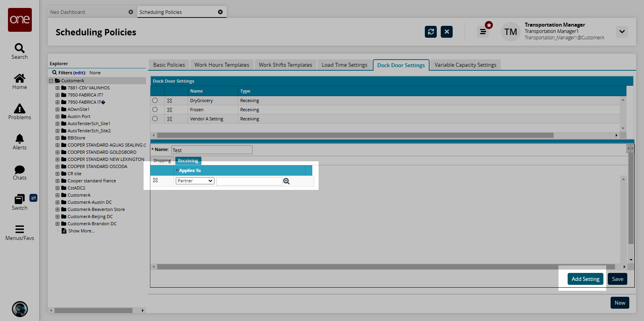Delete the Frozen dock door setting row
The image size is (644, 321).
click(169, 110)
